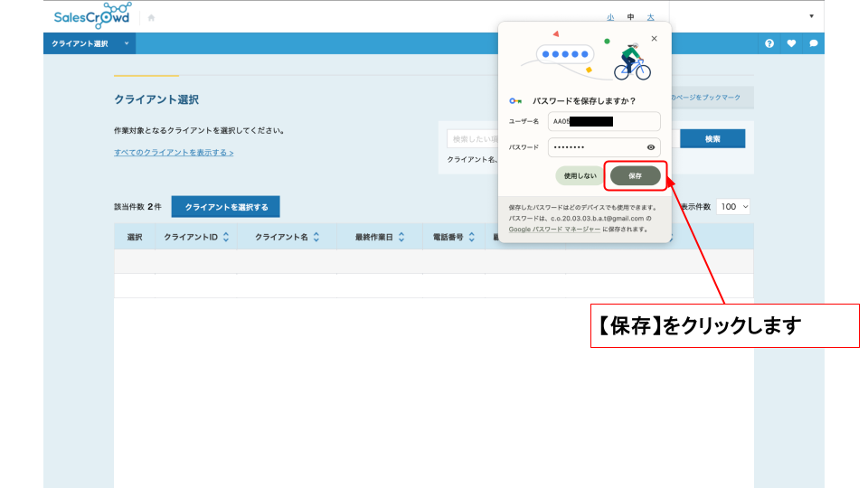Image resolution: width=868 pixels, height=488 pixels.
Task: Click the home icon beside the logo
Action: pos(151,17)
